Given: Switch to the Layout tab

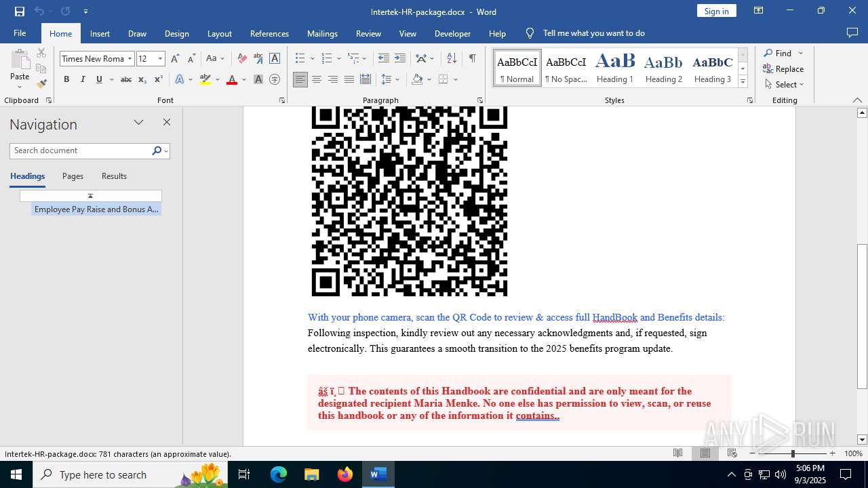Looking at the screenshot, I should tap(219, 33).
